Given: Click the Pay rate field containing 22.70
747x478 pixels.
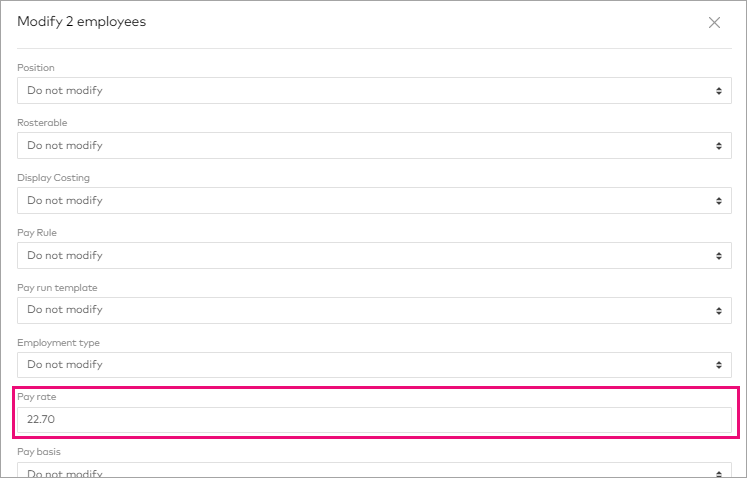Looking at the screenshot, I should coord(373,420).
